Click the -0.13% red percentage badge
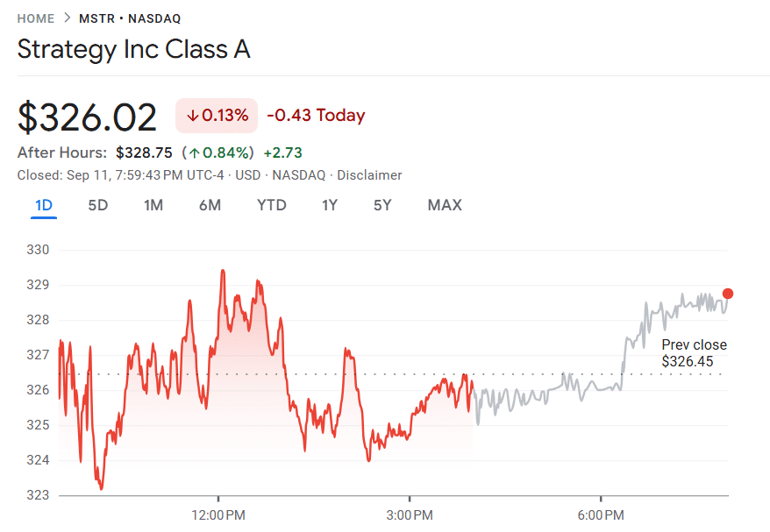This screenshot has height=532, width=770. point(216,115)
